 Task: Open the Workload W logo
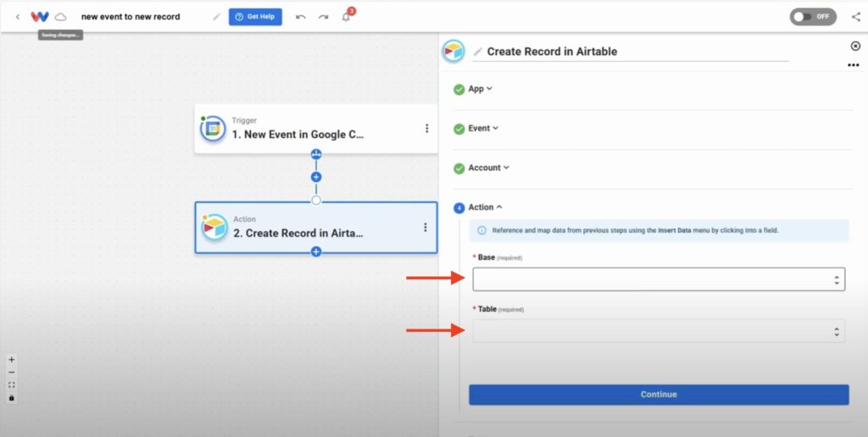point(39,17)
